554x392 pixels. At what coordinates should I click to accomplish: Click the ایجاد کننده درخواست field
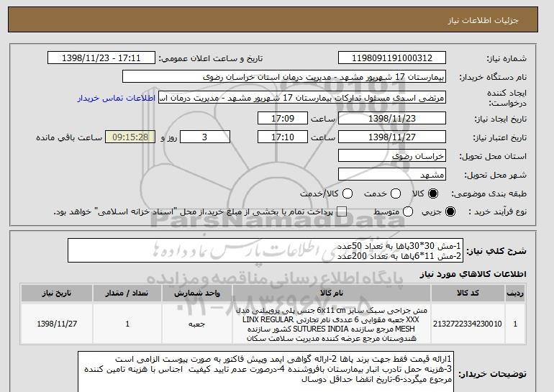point(302,98)
